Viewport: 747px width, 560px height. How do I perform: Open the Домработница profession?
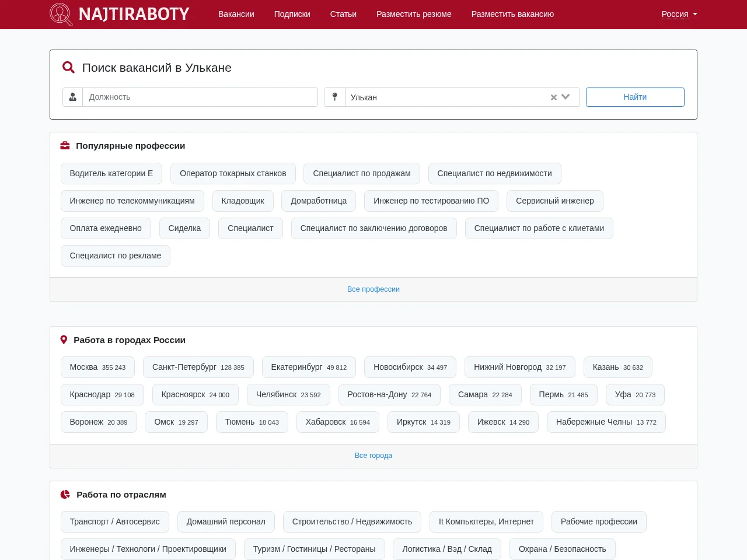319,201
